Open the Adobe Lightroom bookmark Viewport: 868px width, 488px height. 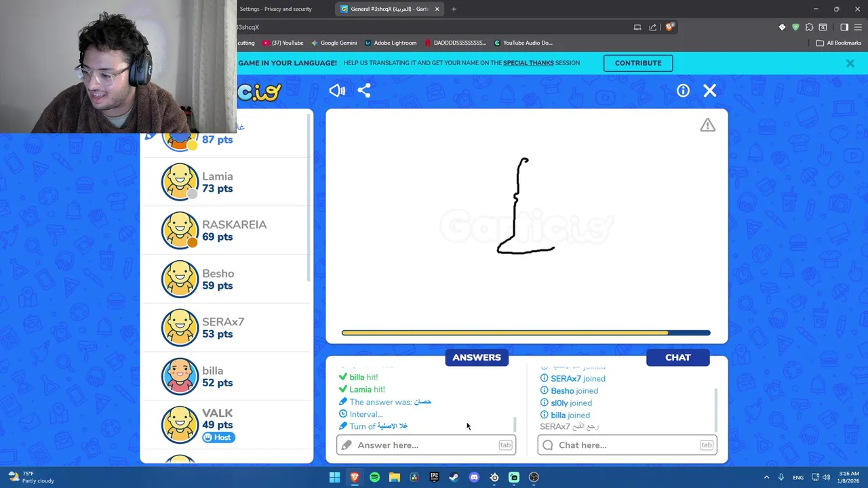pos(391,43)
